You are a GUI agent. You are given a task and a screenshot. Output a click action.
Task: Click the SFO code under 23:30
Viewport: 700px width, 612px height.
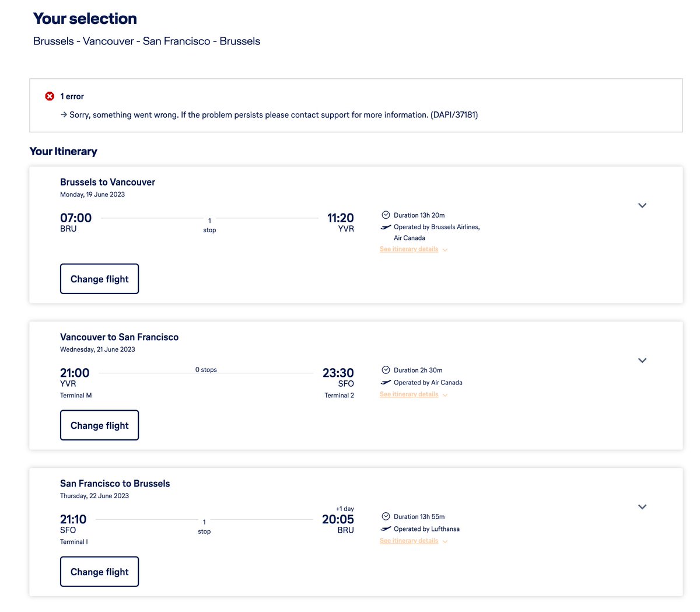coord(346,384)
